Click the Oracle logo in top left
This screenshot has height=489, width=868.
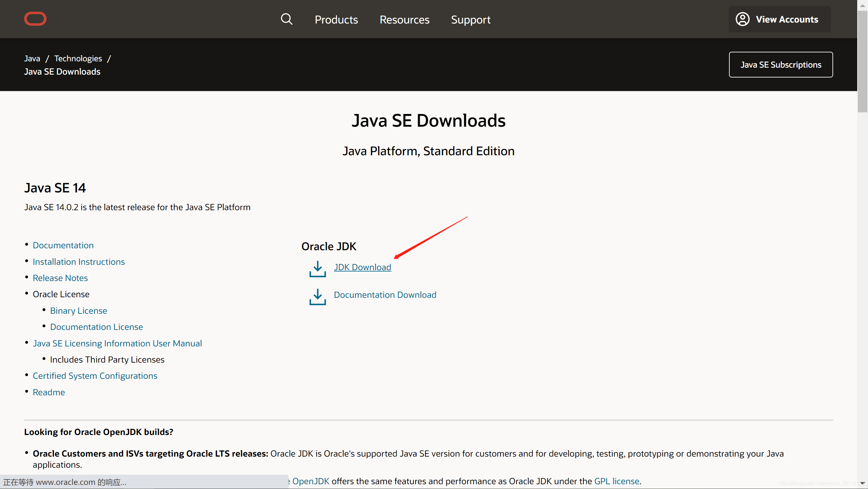(x=35, y=19)
